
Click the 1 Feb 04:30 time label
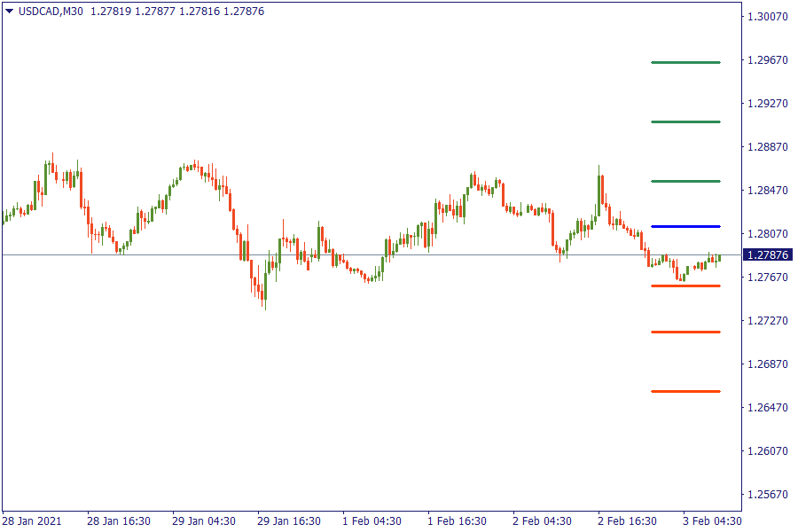[372, 520]
